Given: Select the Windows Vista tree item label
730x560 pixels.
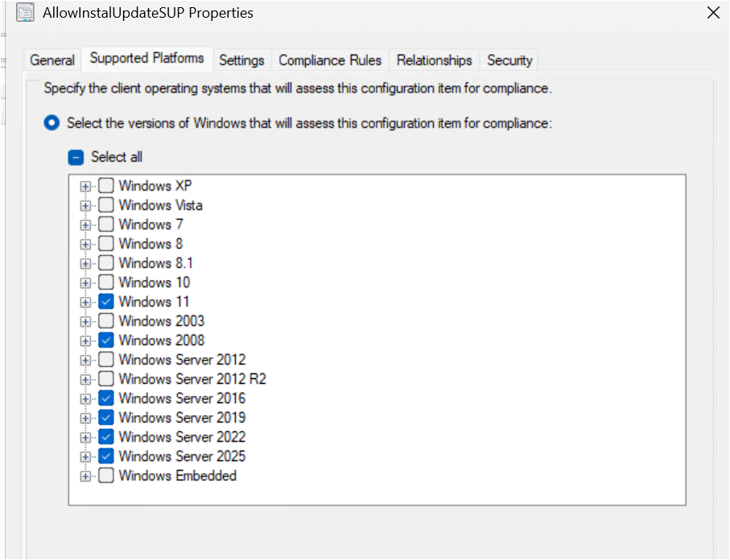Looking at the screenshot, I should (160, 205).
